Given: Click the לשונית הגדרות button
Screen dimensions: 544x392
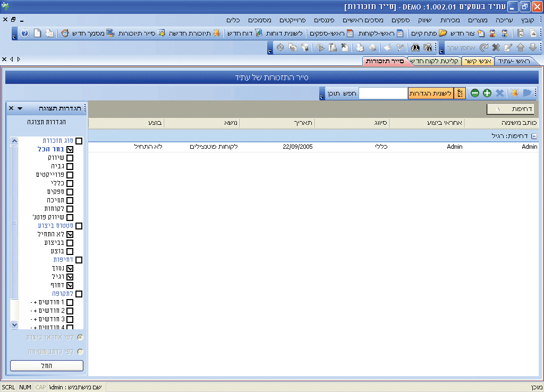Looking at the screenshot, I should [430, 93].
